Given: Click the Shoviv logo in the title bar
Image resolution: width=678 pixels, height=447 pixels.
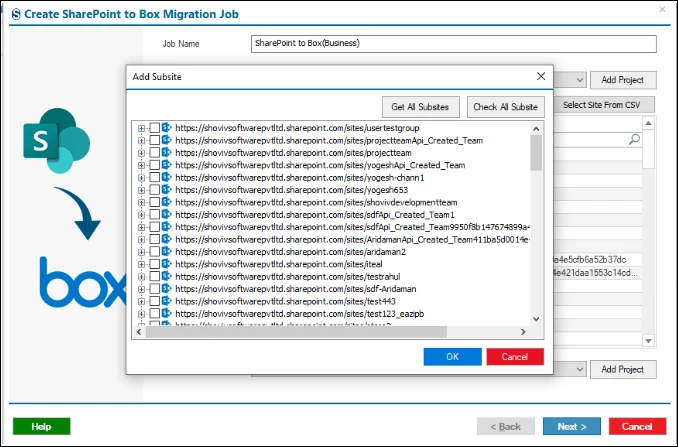Looking at the screenshot, I should pyautogui.click(x=16, y=14).
